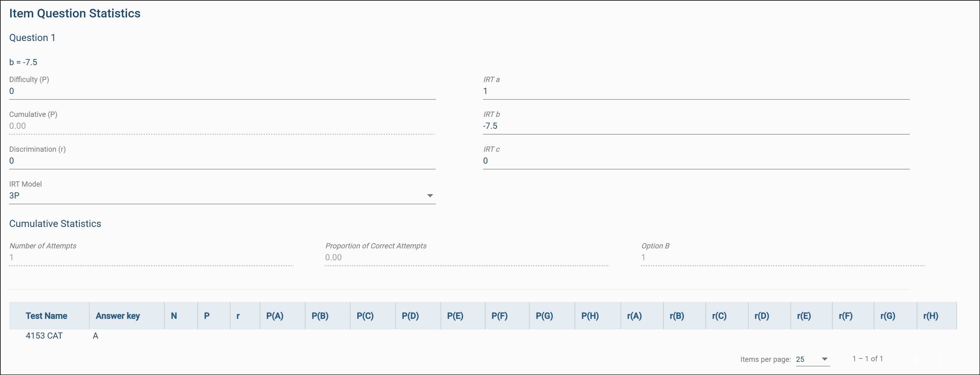Go to previous page arrow
980x375 pixels.
tap(916, 359)
